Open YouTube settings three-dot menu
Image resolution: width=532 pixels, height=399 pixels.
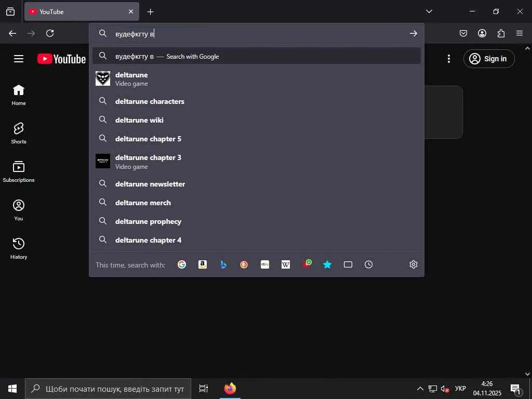[449, 59]
